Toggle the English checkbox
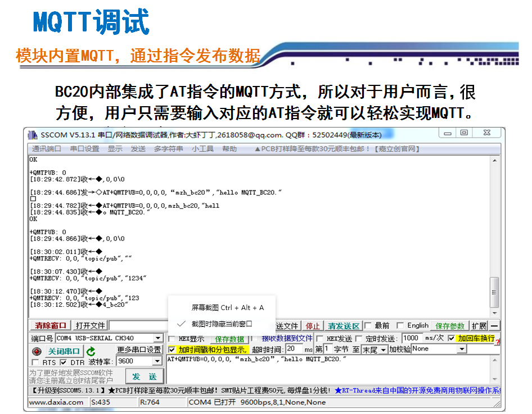The image size is (532, 414). (x=400, y=326)
